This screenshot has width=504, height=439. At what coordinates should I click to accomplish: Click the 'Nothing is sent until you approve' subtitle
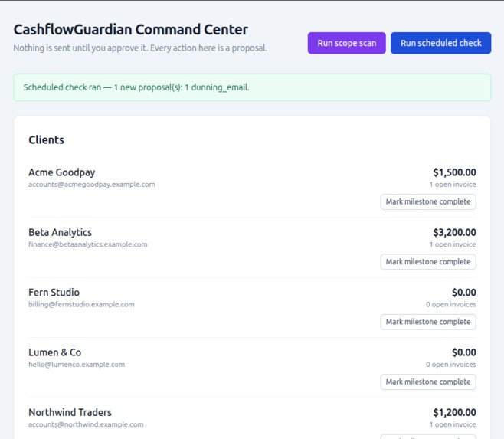(x=140, y=48)
